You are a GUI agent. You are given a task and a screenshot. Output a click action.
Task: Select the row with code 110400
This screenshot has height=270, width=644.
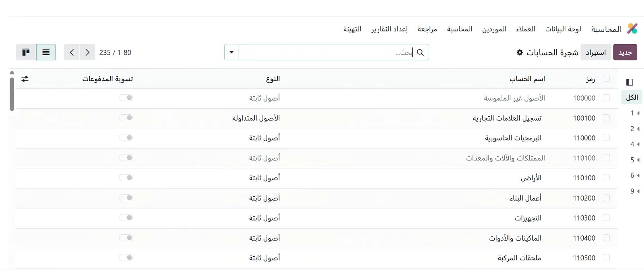[x=606, y=238]
